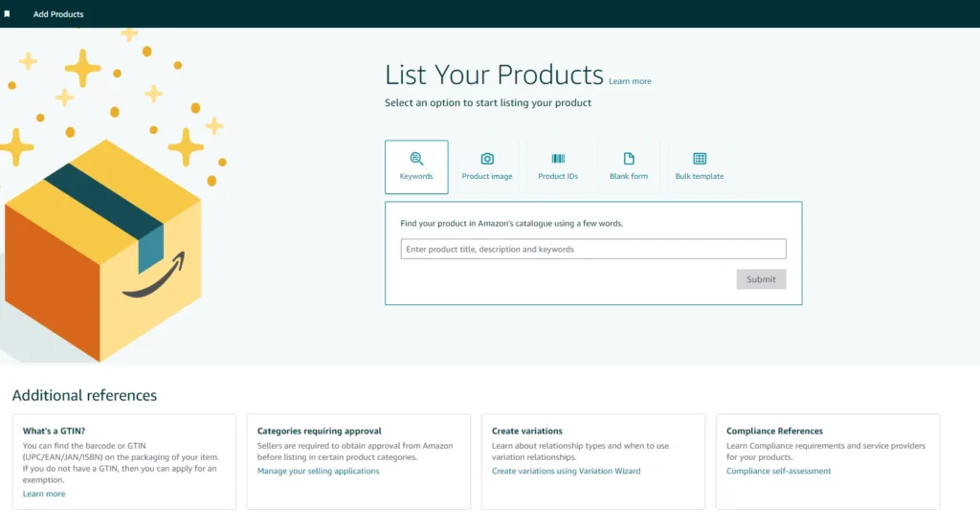
Task: Switch to the Product IDs tab label
Action: pyautogui.click(x=558, y=176)
